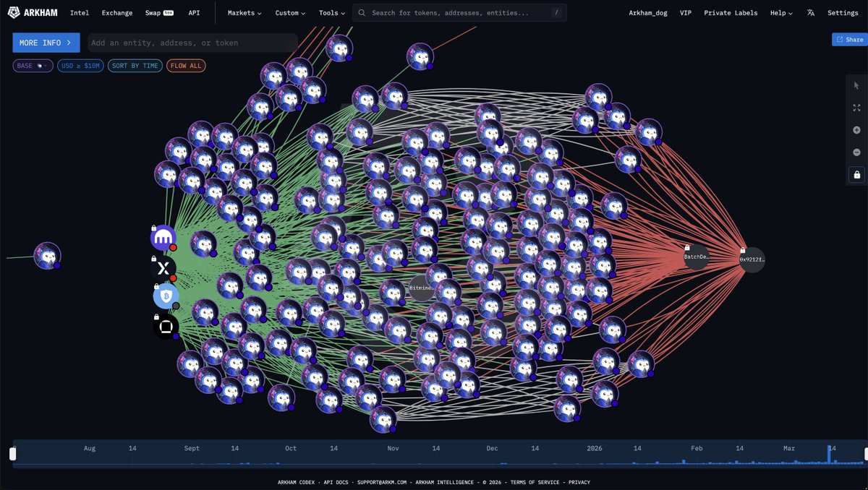
Task: Click the Nov label on the timeline
Action: tap(393, 448)
